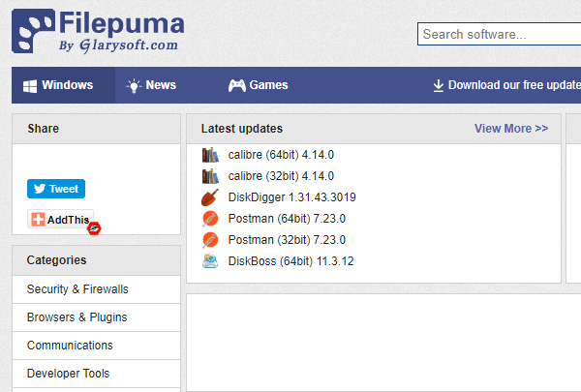Open Security & Firewalls category

coord(96,289)
